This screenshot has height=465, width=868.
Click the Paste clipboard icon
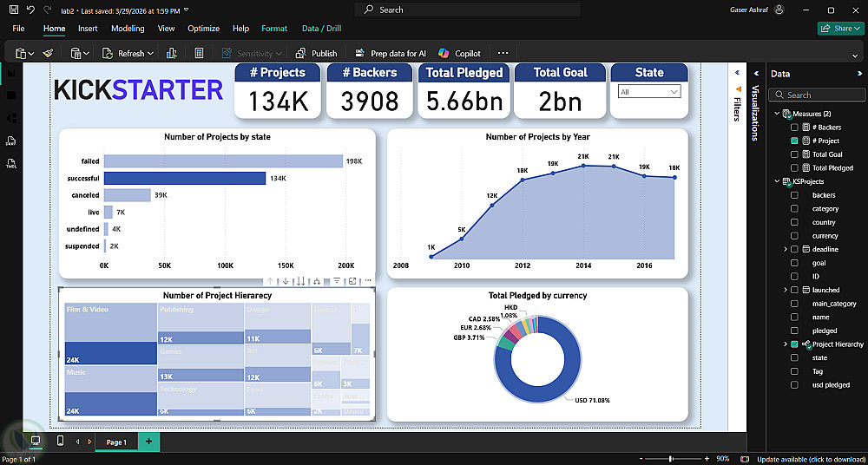pos(21,53)
